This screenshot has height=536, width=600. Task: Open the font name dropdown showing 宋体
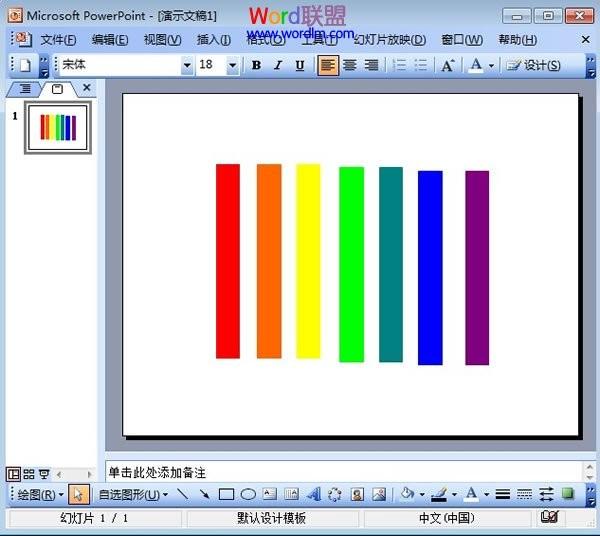[187, 65]
